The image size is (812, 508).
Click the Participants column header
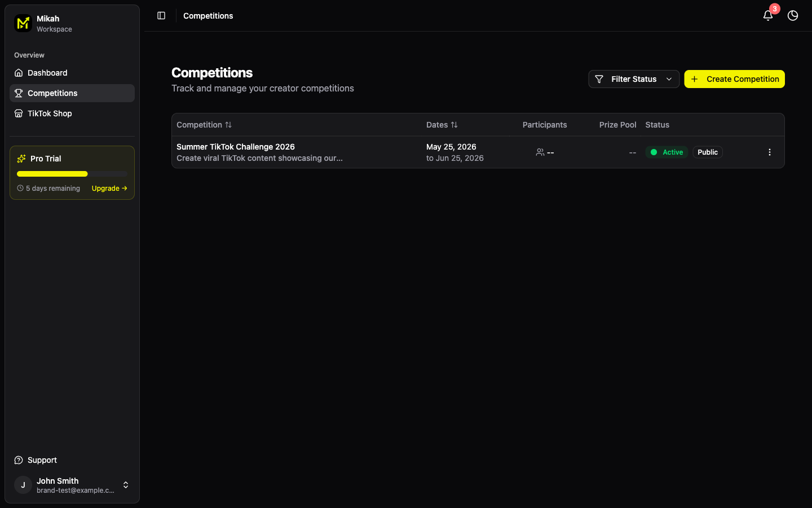click(545, 125)
